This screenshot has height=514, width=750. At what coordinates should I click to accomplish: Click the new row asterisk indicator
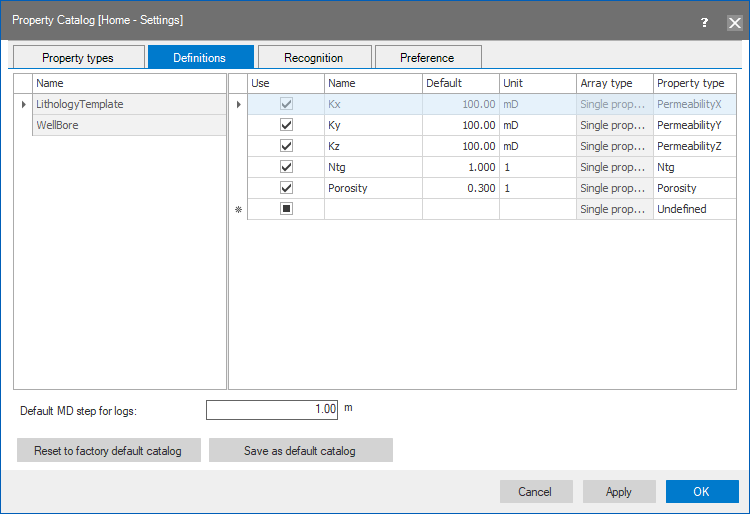pos(238,209)
